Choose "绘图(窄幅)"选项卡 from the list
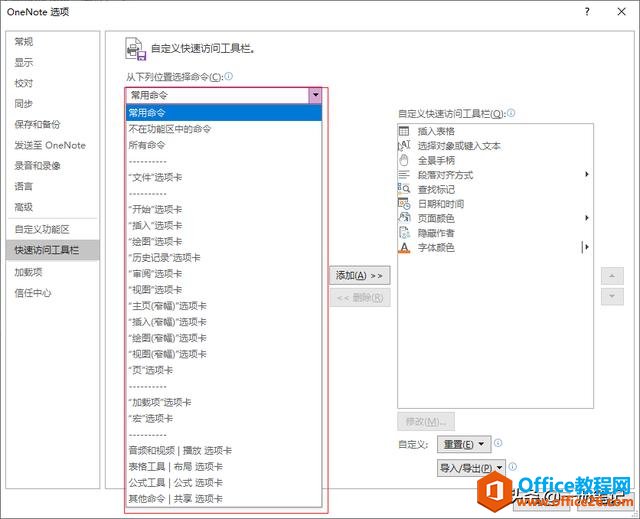640x519 pixels. (x=224, y=338)
